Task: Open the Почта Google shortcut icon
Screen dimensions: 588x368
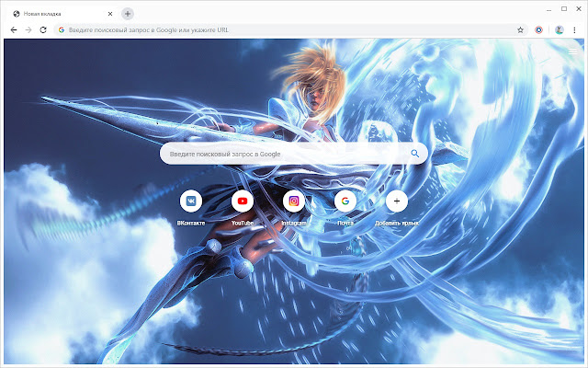Action: 345,201
